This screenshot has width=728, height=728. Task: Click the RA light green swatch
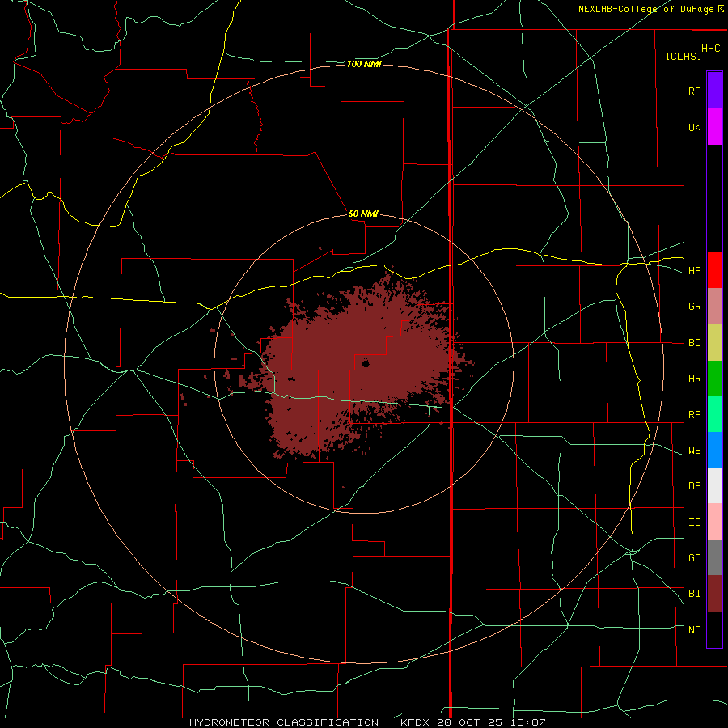pos(714,414)
